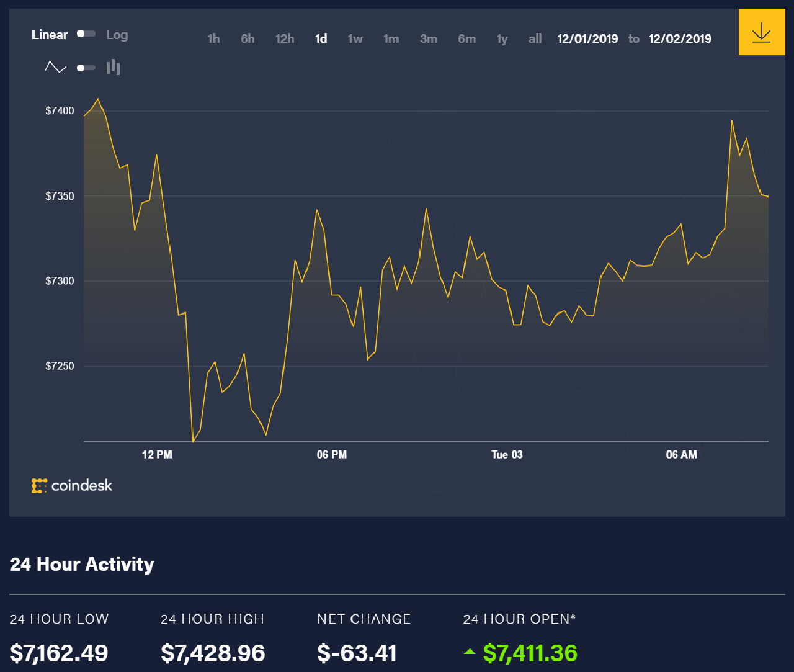Click the 24 hour high value $7,428.96
This screenshot has height=672, width=794.
click(x=213, y=653)
